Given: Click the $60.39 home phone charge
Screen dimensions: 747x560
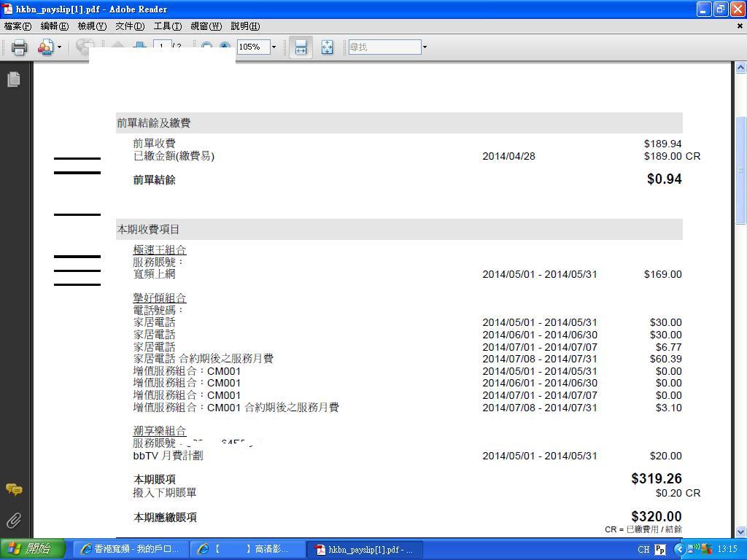Looking at the screenshot, I should coord(665,359).
